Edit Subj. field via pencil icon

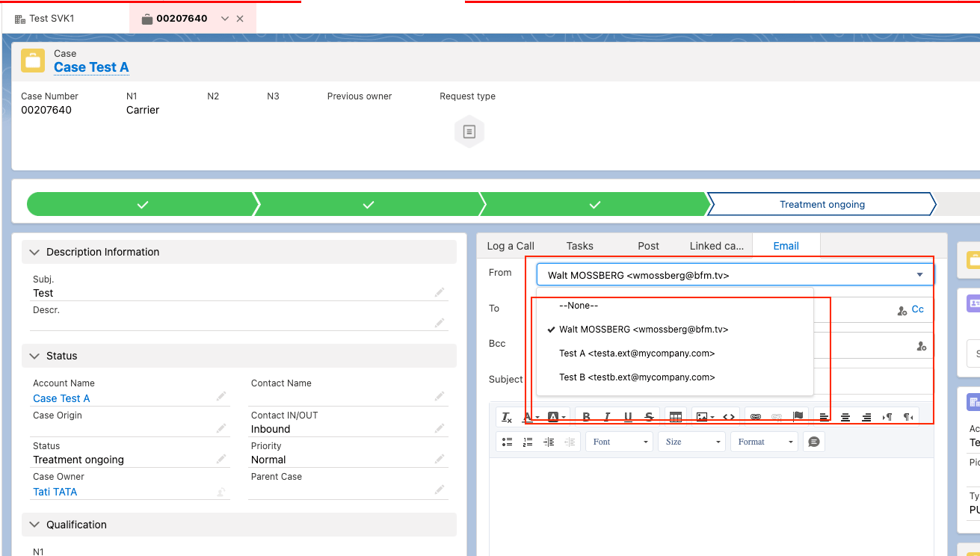440,292
